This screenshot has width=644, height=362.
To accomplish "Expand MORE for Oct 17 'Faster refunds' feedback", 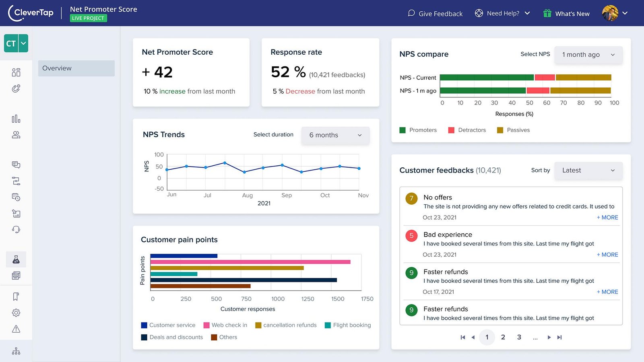I will tap(607, 292).
